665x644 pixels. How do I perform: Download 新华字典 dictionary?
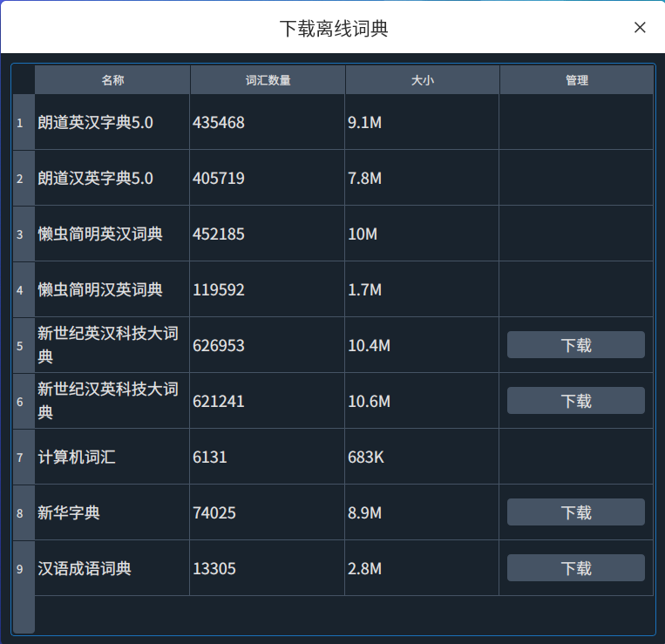[x=575, y=512]
